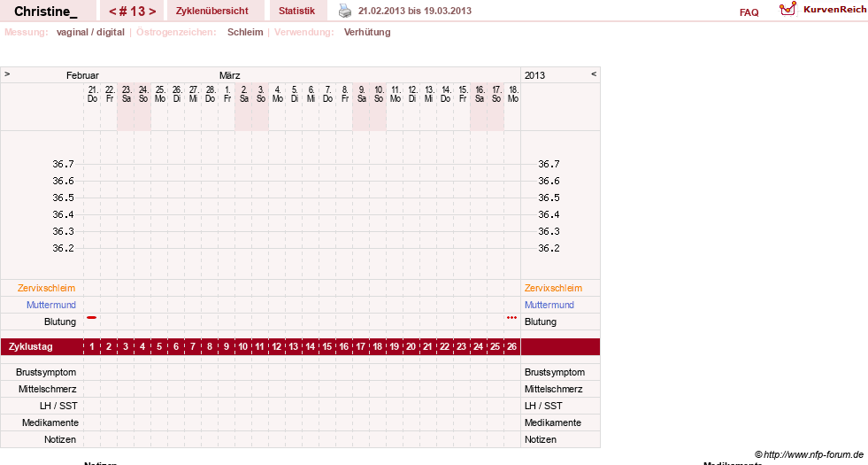Click the left Notizen row label
The width and height of the screenshot is (868, 465).
pos(60,439)
